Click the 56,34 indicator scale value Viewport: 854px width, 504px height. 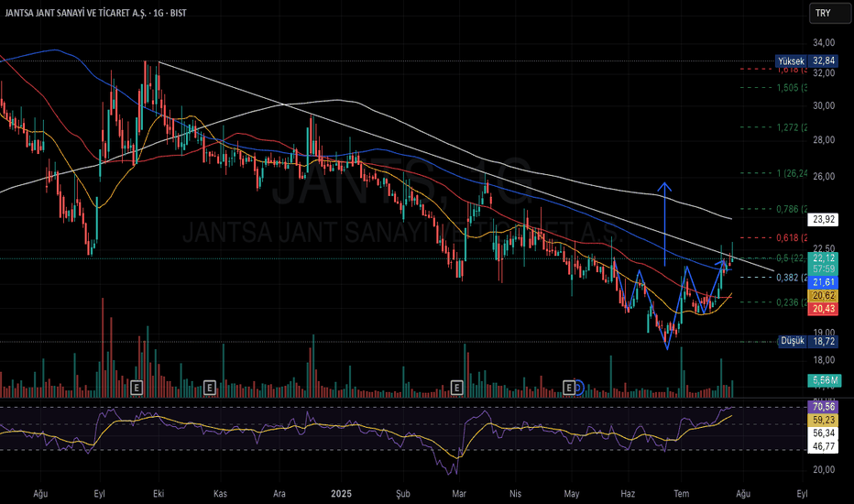click(824, 433)
